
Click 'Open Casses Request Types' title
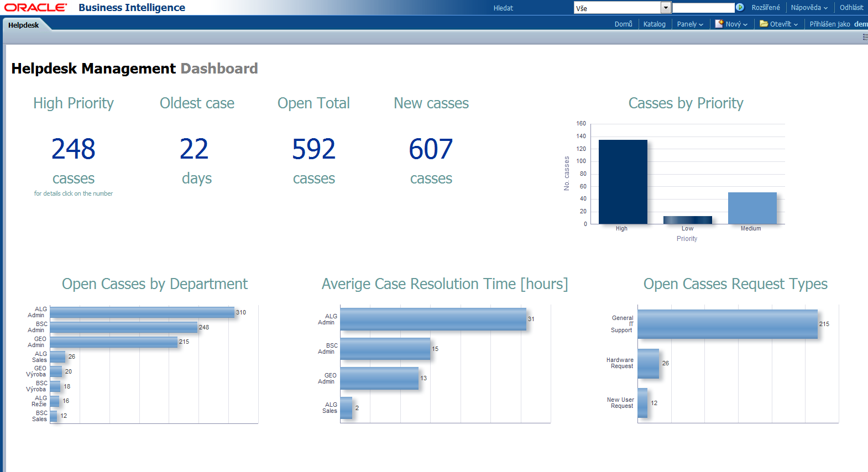(735, 284)
